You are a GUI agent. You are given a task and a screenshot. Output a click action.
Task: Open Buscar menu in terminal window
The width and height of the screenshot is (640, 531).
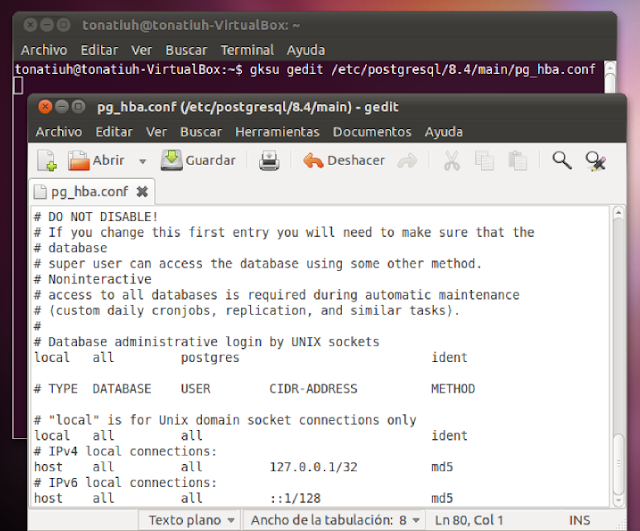click(187, 50)
